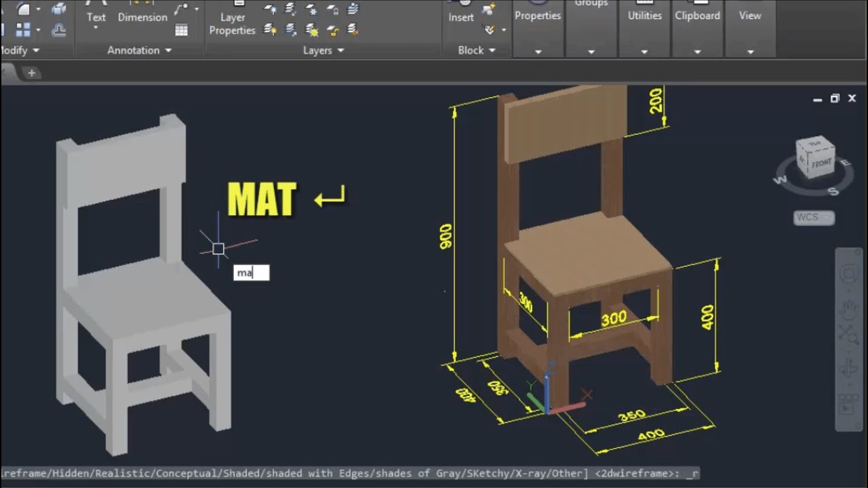Click the Properties ribbon panel button
Screen dimensions: 868x488
tap(538, 28)
